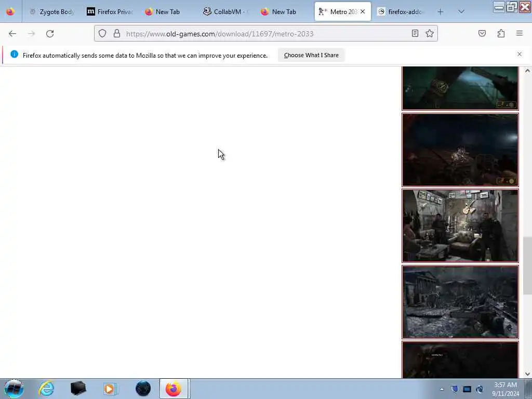532x399 pixels.
Task: Open the taskbar clock and date
Action: click(x=506, y=389)
